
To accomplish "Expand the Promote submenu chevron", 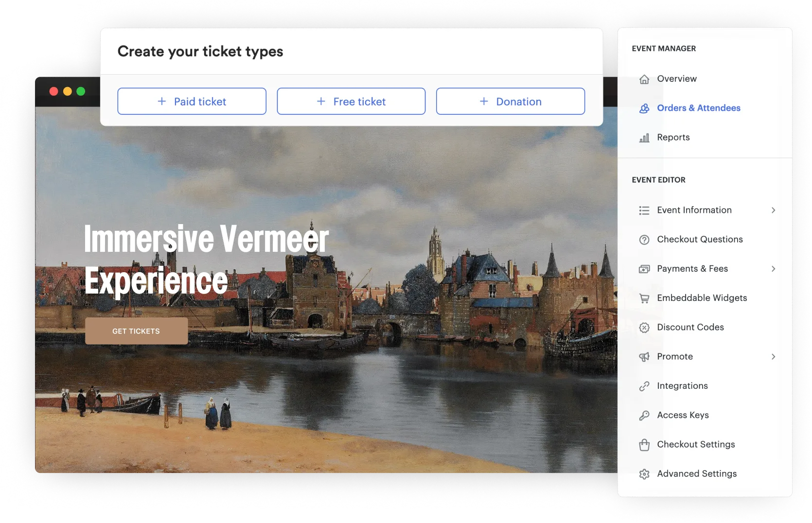I will click(x=773, y=357).
